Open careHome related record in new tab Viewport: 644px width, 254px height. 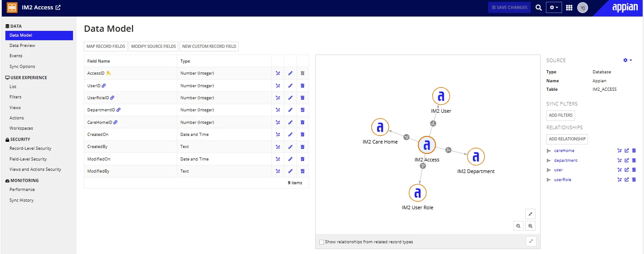click(x=627, y=151)
